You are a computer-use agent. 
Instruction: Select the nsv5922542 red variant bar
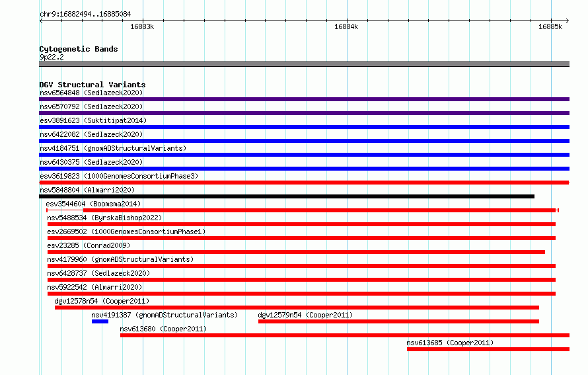point(301,294)
